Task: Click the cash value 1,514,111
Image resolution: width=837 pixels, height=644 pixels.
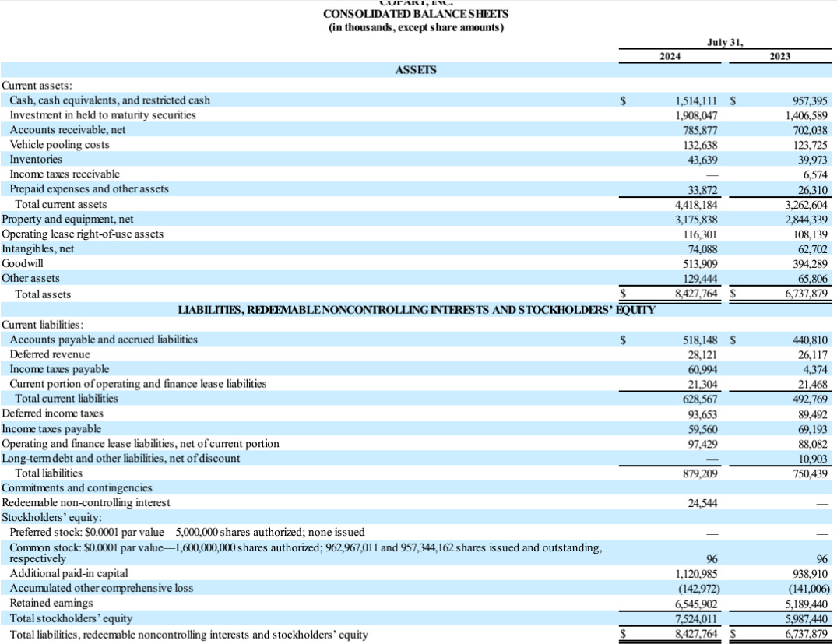Action: pos(696,100)
